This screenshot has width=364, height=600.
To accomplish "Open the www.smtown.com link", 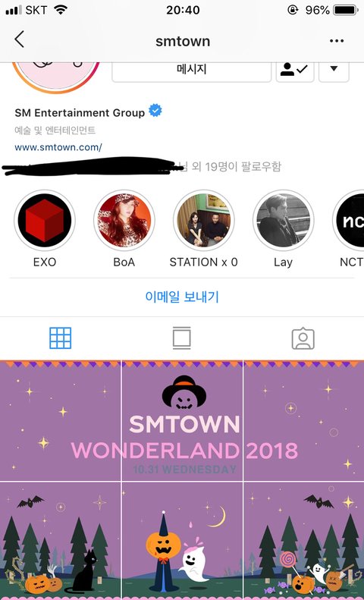I will coord(58,147).
